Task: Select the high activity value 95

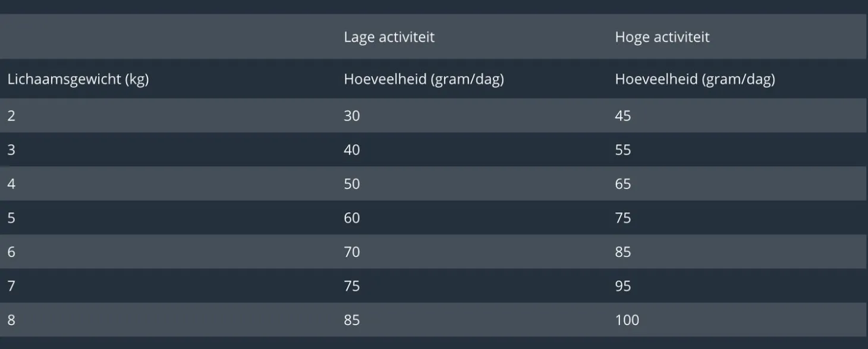Action: [622, 286]
